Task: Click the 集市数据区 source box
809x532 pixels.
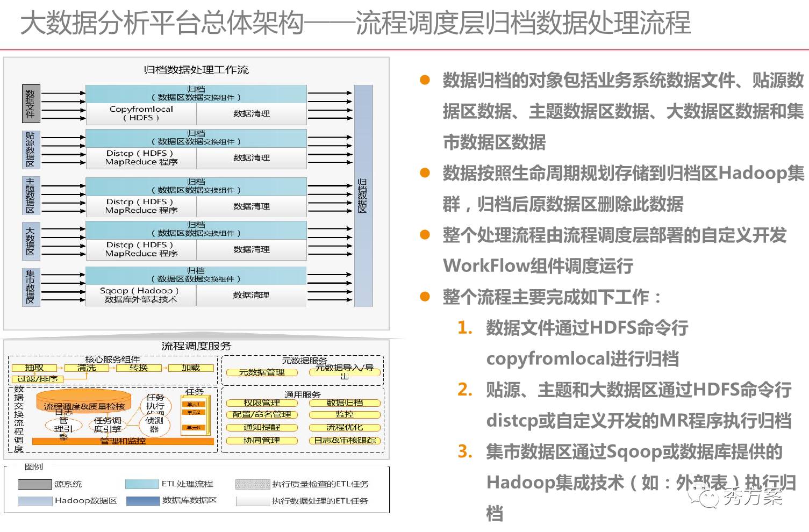Action: (x=30, y=287)
